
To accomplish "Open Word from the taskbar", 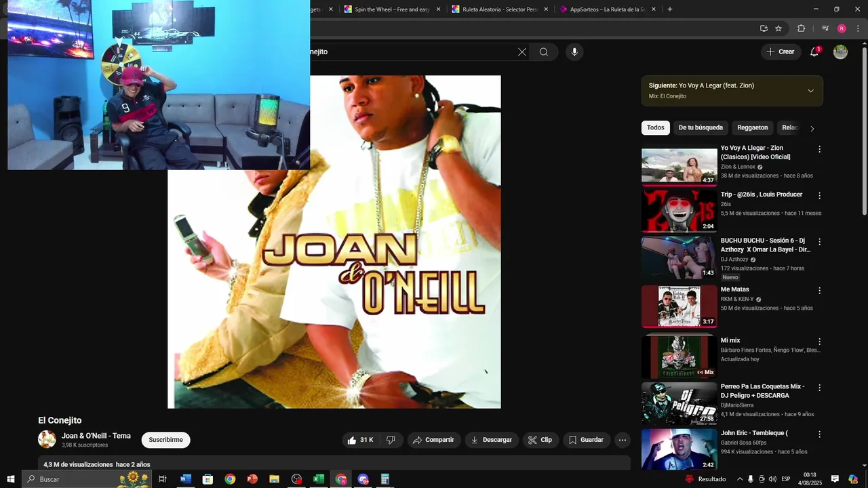I will [185, 479].
